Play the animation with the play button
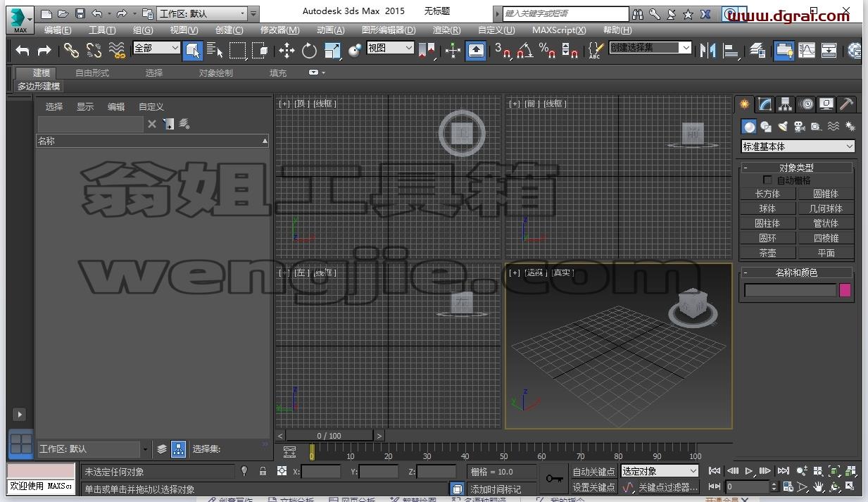 click(x=748, y=471)
